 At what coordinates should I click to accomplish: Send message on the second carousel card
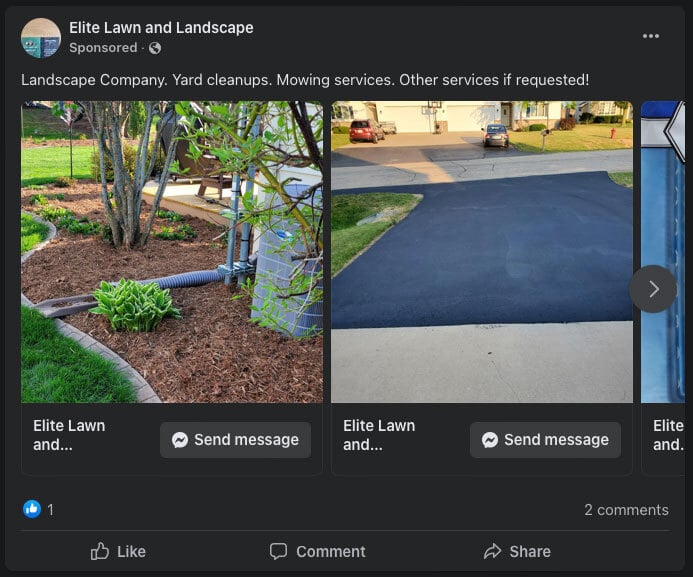(x=545, y=440)
